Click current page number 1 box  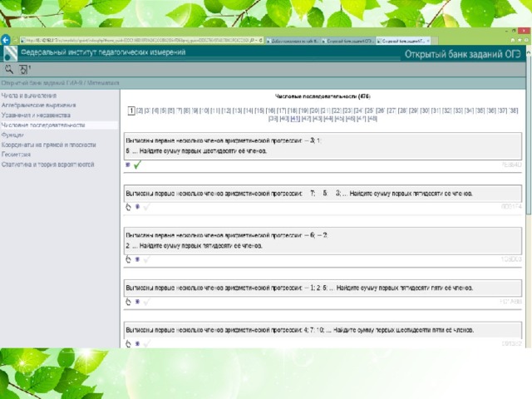[131, 111]
